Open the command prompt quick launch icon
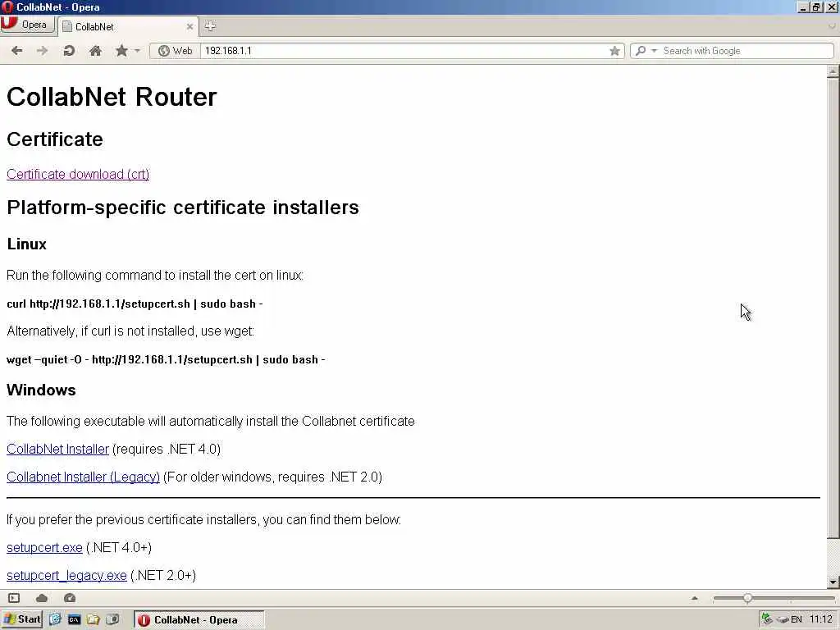This screenshot has width=840, height=630. tap(74, 619)
